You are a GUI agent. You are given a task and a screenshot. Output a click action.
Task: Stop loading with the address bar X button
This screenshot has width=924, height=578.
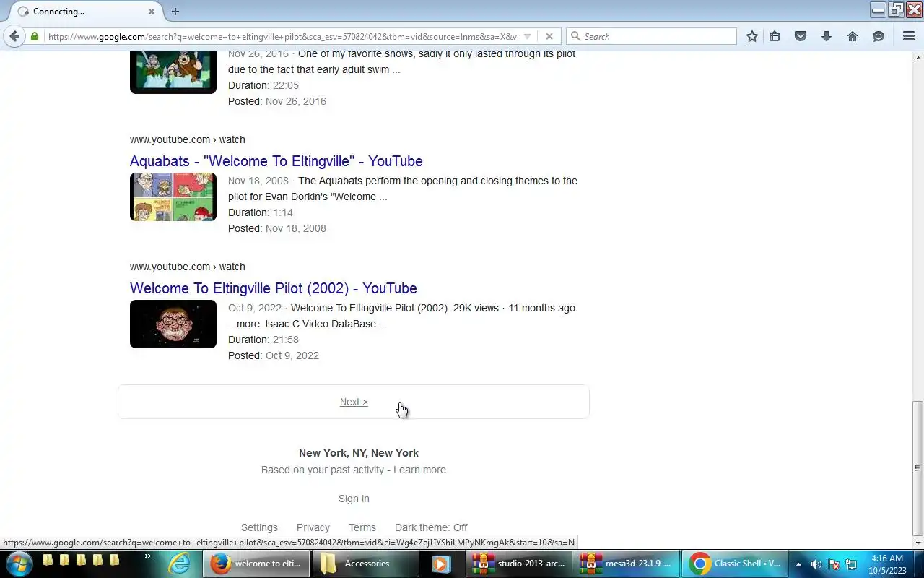pyautogui.click(x=549, y=36)
